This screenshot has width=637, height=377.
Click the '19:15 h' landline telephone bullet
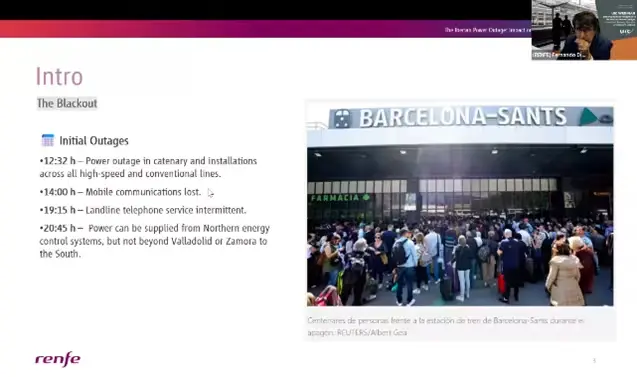143,210
